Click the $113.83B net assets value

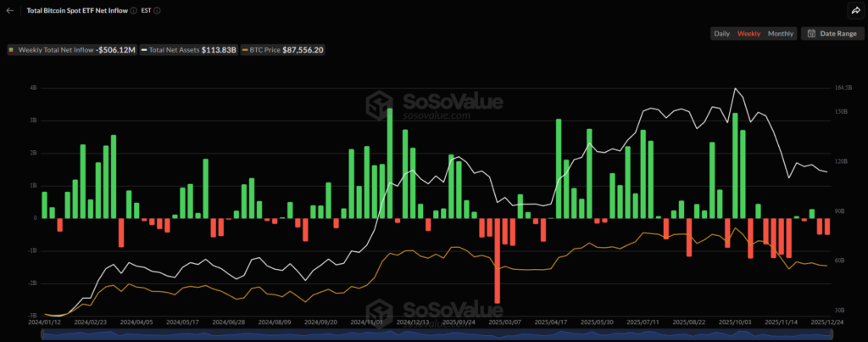(219, 50)
